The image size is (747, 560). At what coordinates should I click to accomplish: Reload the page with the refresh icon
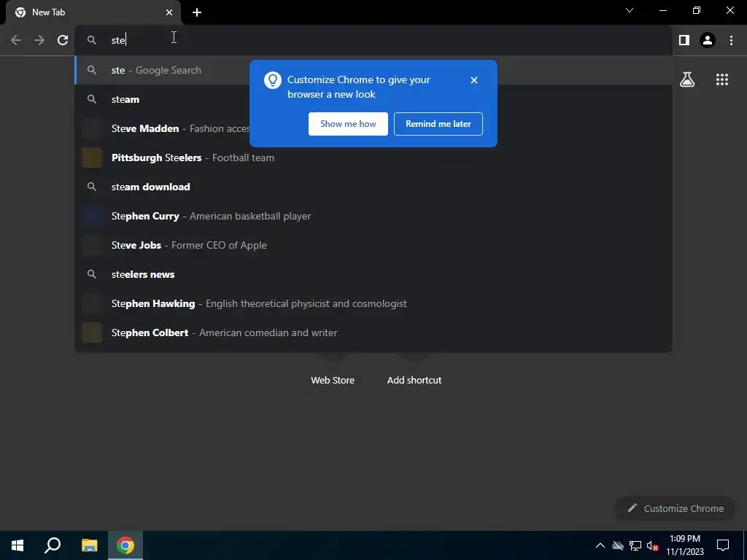tap(63, 40)
